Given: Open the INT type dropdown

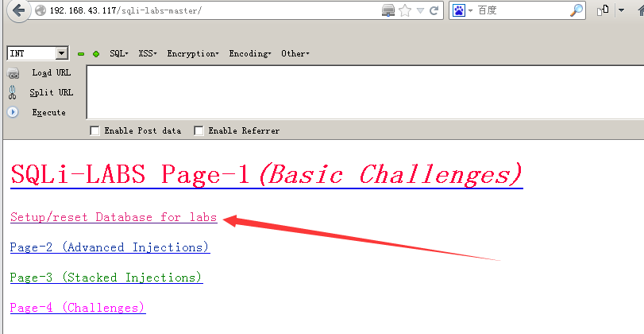Looking at the screenshot, I should coord(62,53).
